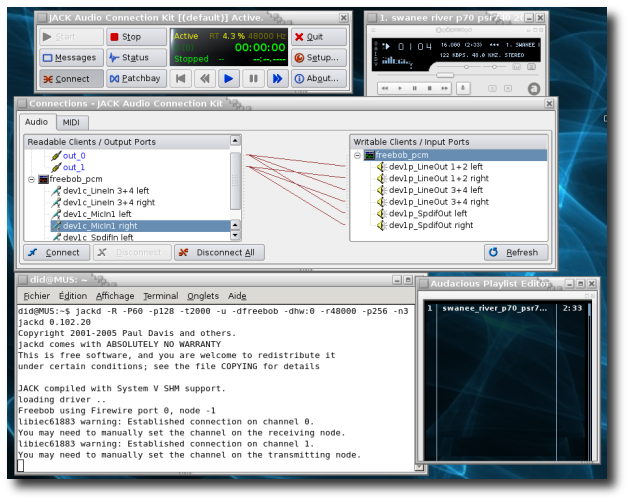630x502 pixels.
Task: Stop the JACK server
Action: [137, 37]
